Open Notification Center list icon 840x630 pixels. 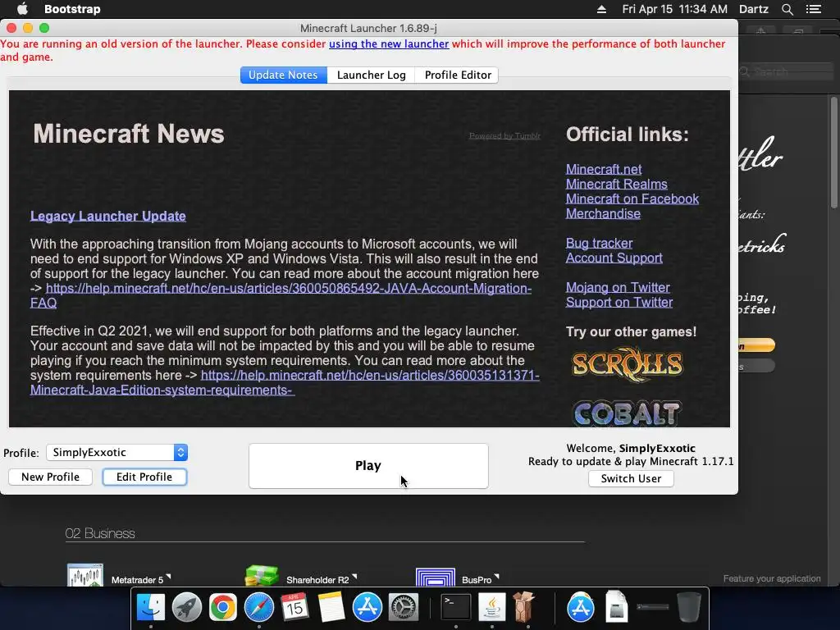[x=813, y=9]
